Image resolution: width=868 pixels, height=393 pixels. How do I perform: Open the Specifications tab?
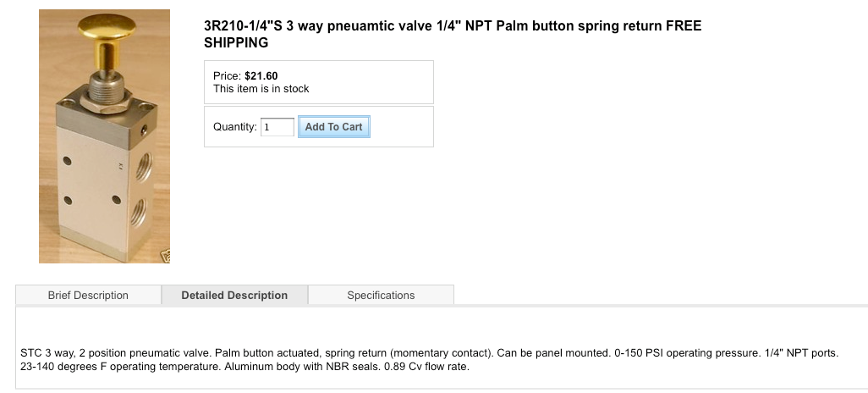(x=381, y=296)
